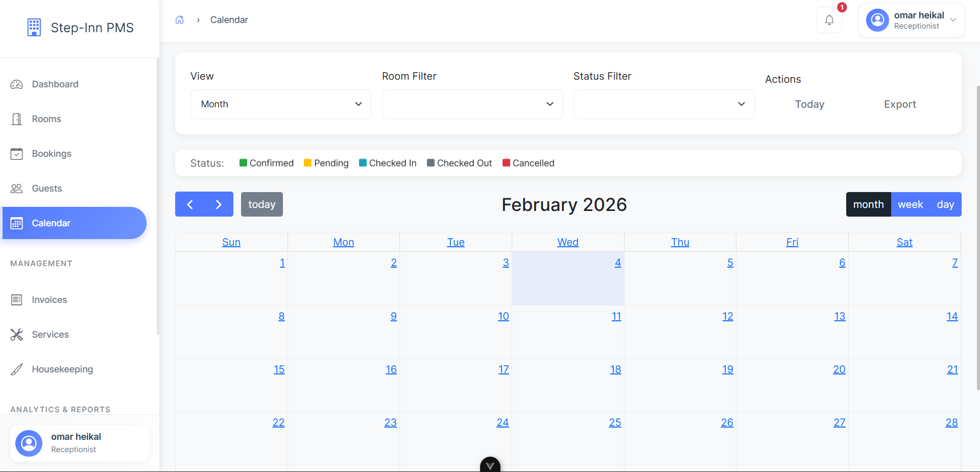Open the Bookings sidebar menu item
Image resolution: width=980 pixels, height=472 pixels.
[x=52, y=154]
